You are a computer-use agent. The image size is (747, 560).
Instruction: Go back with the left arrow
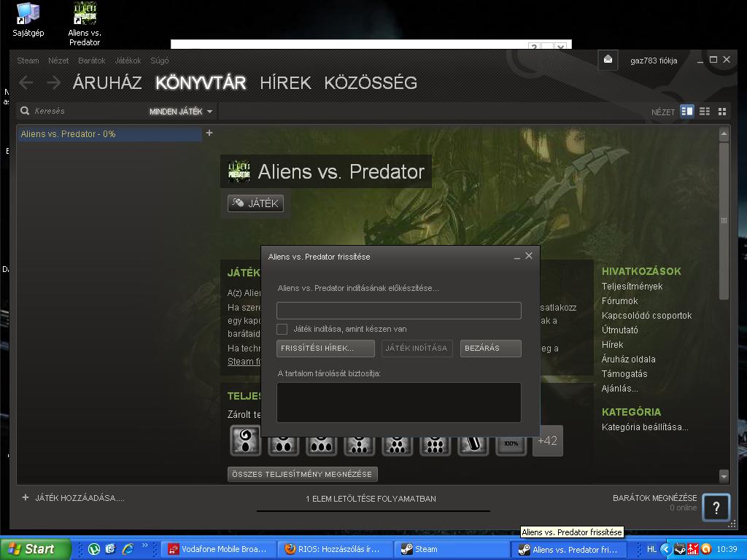26,83
